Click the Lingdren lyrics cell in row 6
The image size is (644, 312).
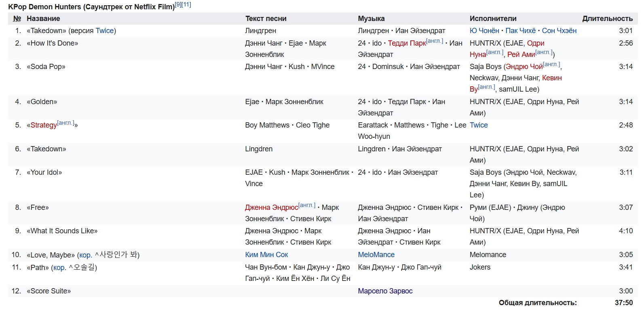259,149
